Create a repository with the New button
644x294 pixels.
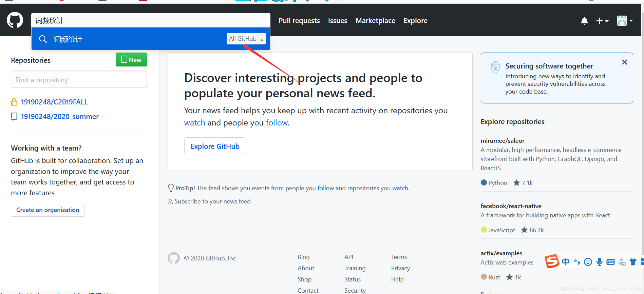(x=131, y=60)
